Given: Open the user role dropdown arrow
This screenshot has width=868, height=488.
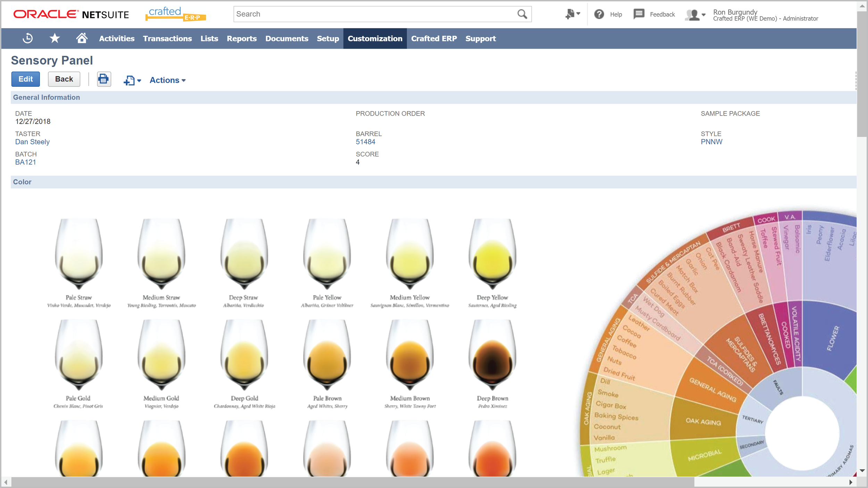Looking at the screenshot, I should click(x=704, y=15).
